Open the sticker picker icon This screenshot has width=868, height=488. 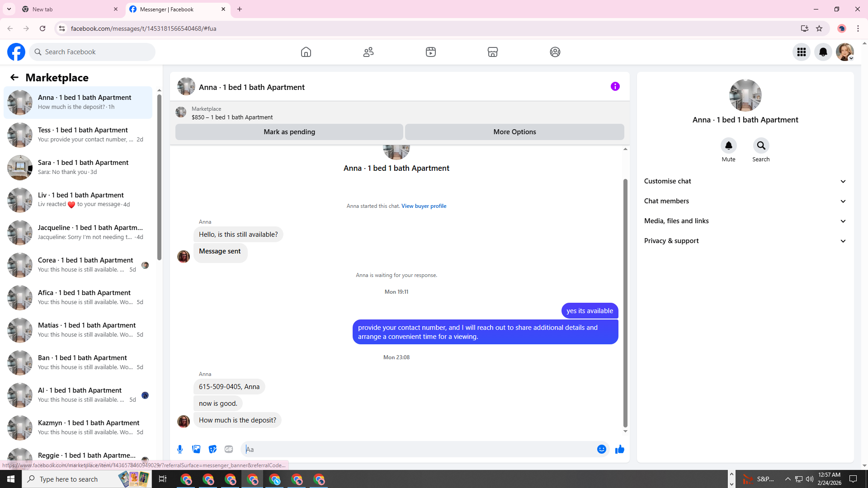[x=212, y=449]
